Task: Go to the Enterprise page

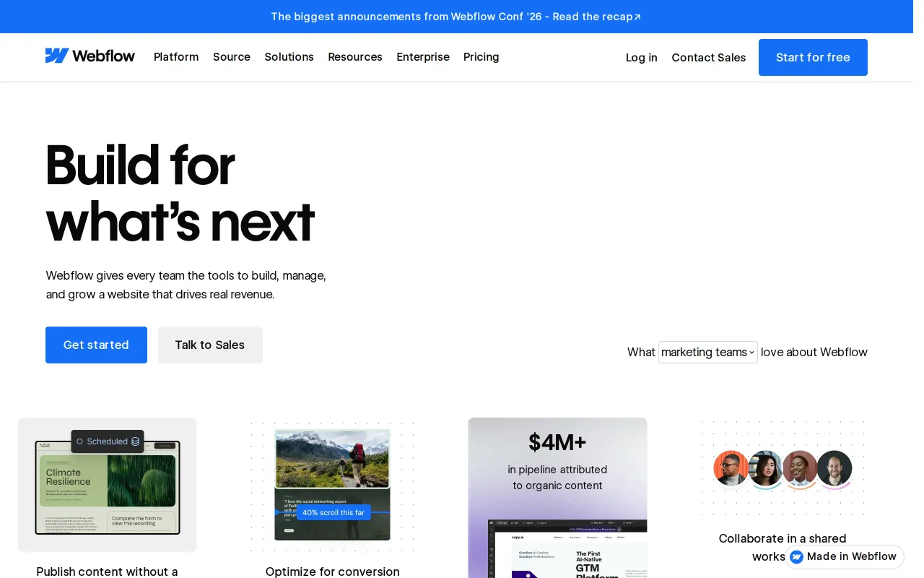Action: [x=423, y=57]
